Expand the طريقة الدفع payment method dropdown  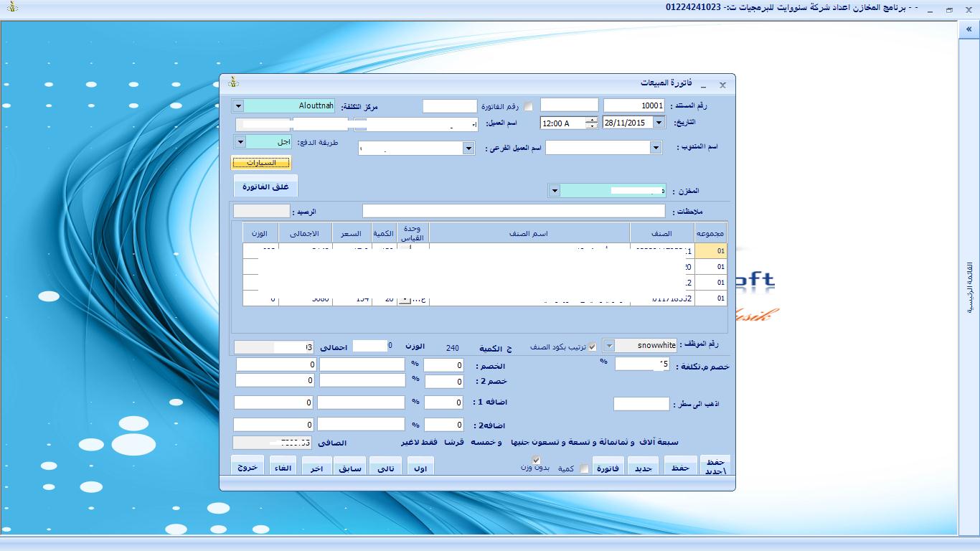click(x=240, y=142)
